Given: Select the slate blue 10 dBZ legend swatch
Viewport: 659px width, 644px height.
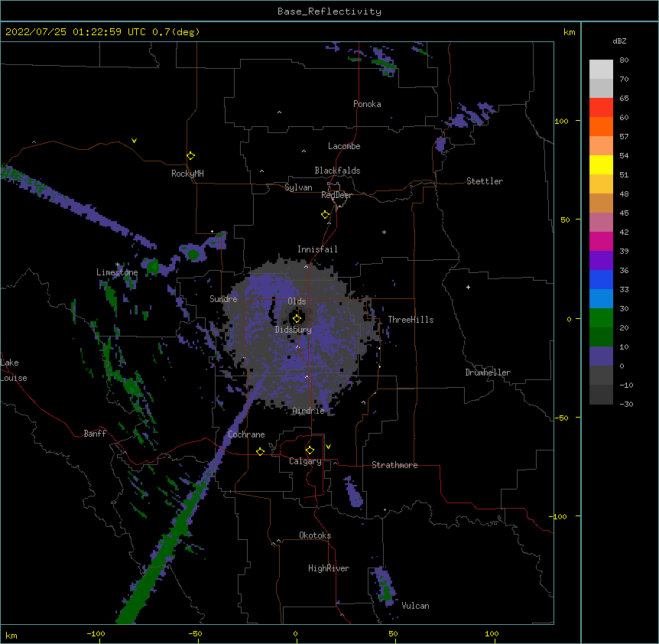Looking at the screenshot, I should click(601, 356).
